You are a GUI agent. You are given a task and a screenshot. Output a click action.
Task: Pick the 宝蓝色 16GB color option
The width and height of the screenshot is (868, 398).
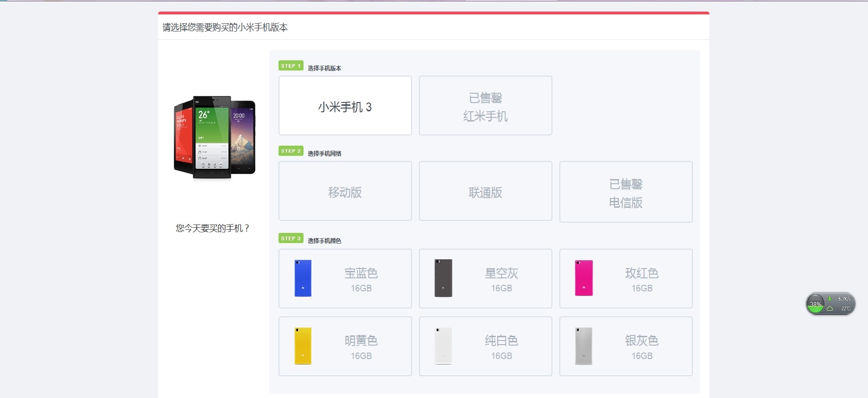345,279
